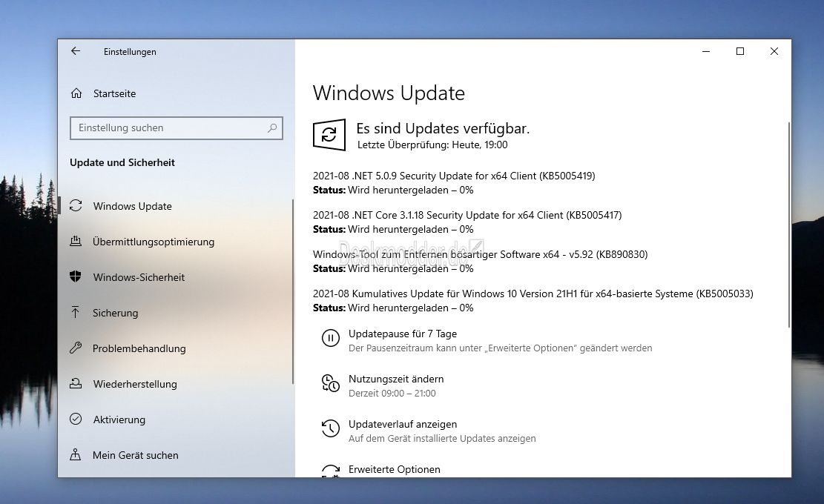Click the large update status refresh icon
824x504 pixels.
pos(329,135)
